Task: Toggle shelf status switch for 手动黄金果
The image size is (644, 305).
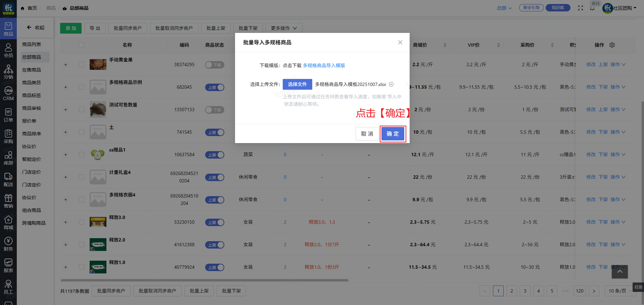Action: coord(215,65)
